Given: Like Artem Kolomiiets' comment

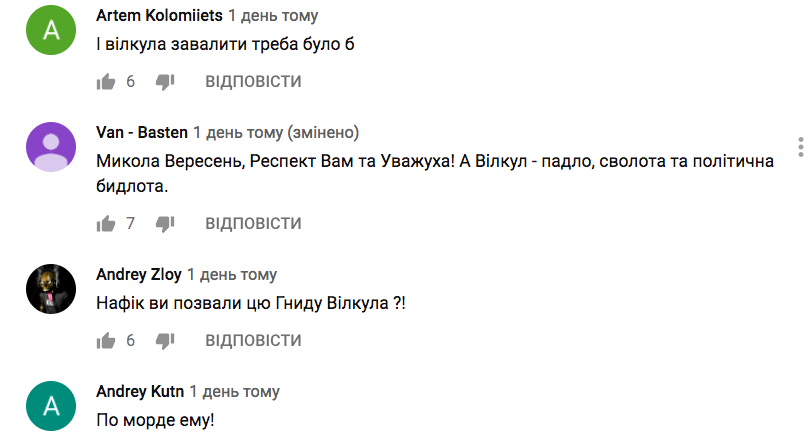Looking at the screenshot, I should click(106, 81).
